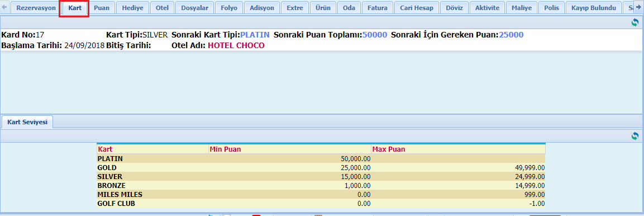Select the Kart Seviyesi subtab
The width and height of the screenshot is (644, 216).
click(27, 122)
